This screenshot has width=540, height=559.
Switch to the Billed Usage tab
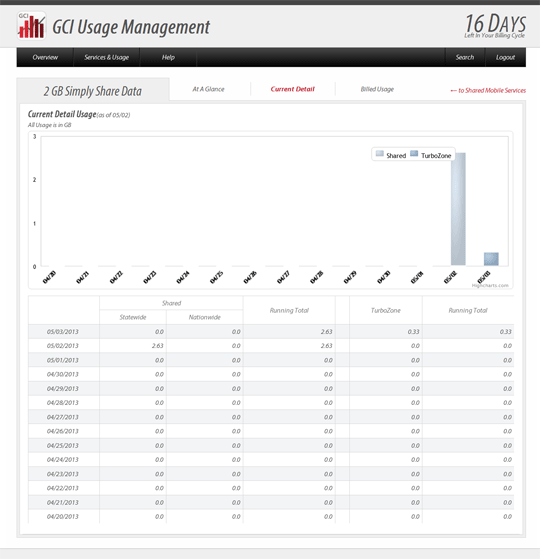pyautogui.click(x=377, y=89)
